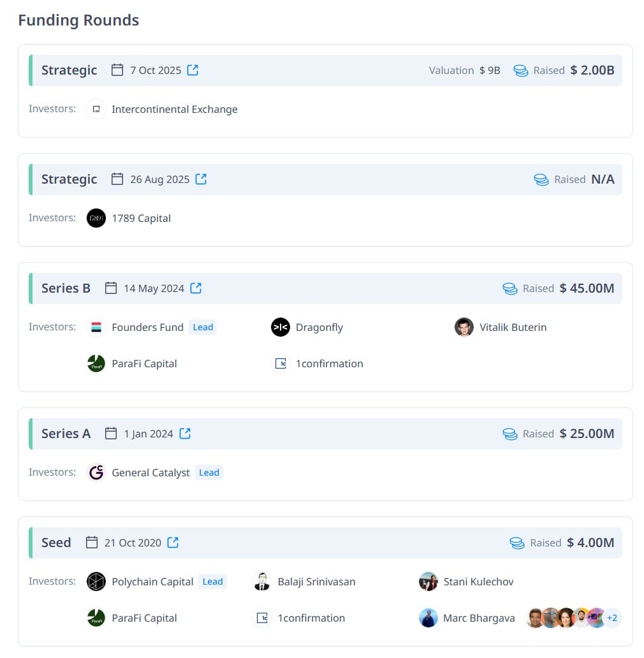Click the General Catalyst logo icon

point(96,472)
